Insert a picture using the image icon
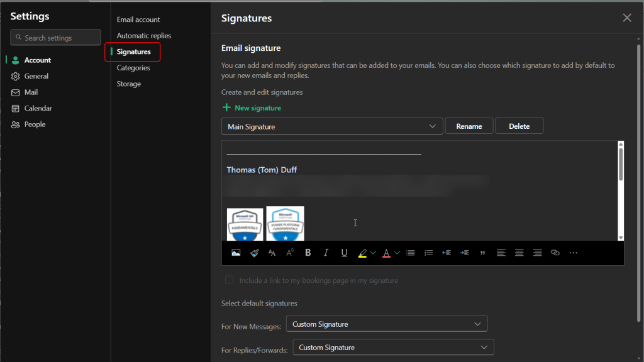This screenshot has width=644, height=362. pos(236,253)
